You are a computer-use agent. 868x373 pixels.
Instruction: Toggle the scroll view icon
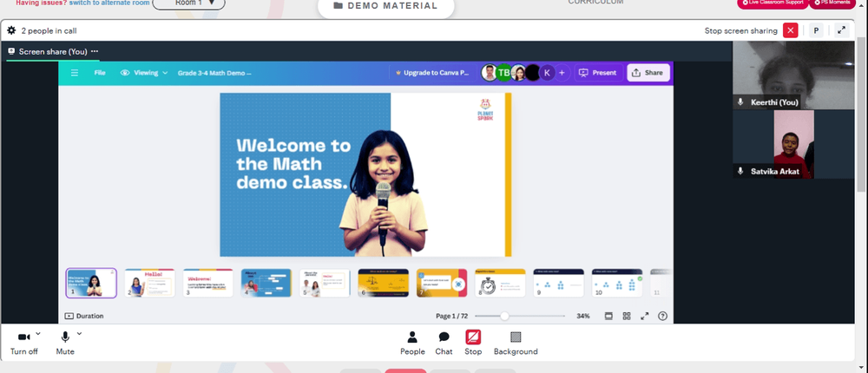point(608,316)
